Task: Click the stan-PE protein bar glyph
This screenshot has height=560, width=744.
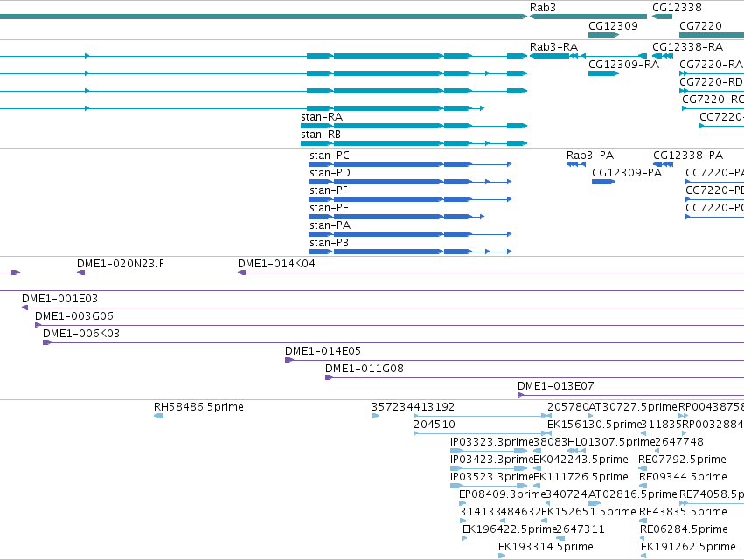Action: tap(397, 217)
